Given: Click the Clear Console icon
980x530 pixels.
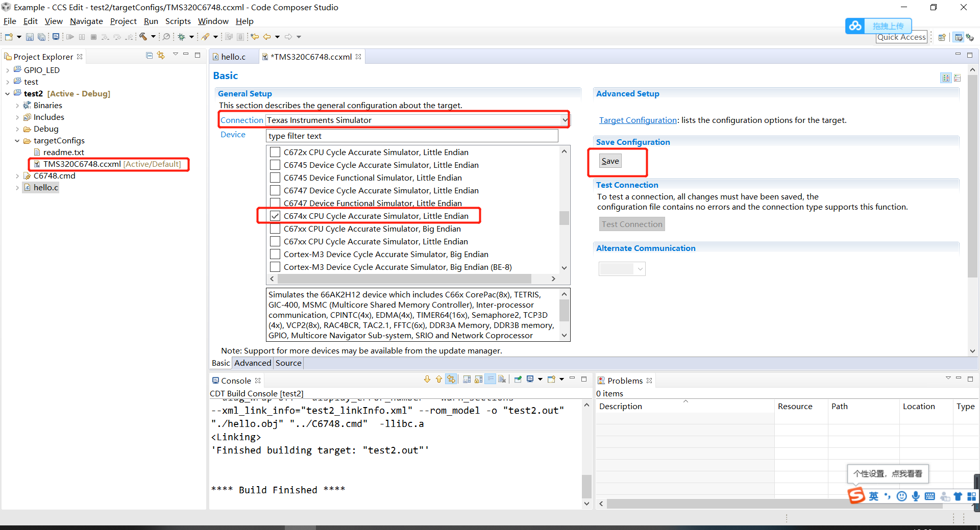Looking at the screenshot, I should (x=502, y=379).
